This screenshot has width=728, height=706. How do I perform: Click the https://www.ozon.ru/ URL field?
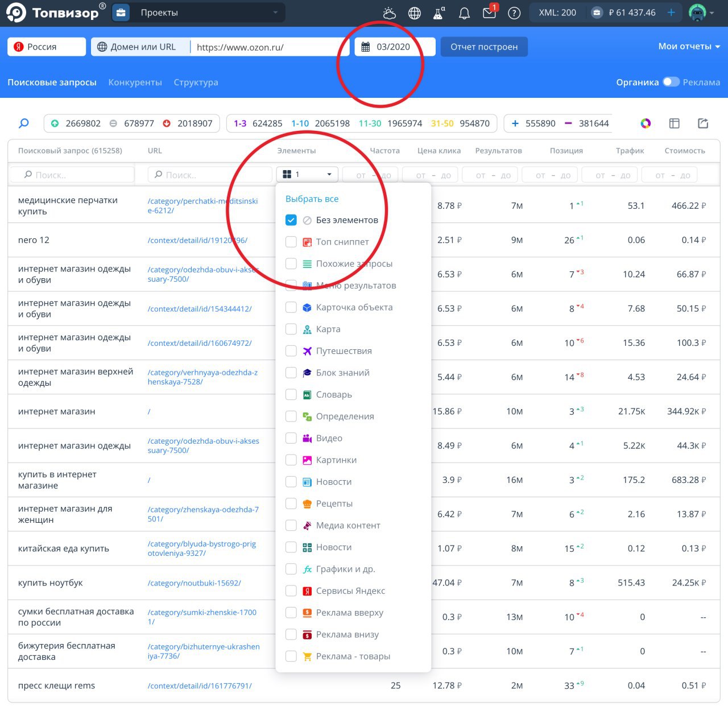[270, 47]
